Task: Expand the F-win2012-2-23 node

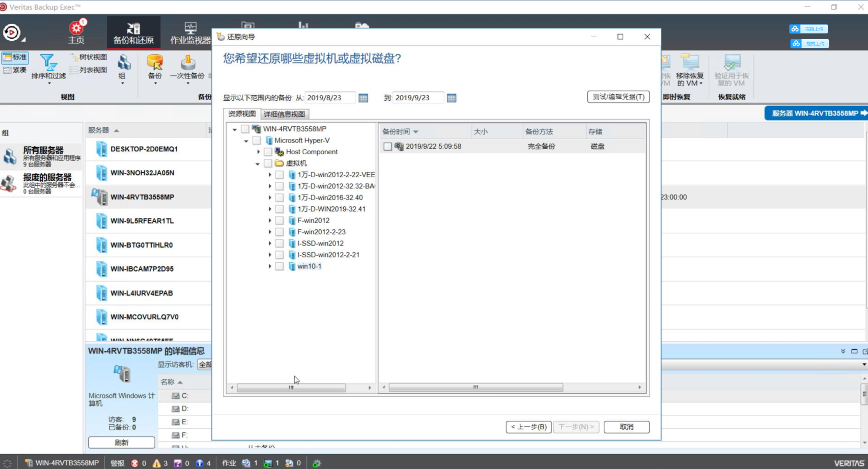Action: pyautogui.click(x=270, y=232)
